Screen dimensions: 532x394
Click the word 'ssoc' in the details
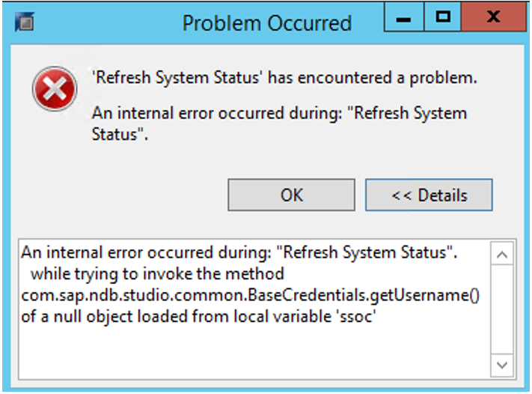(x=355, y=317)
